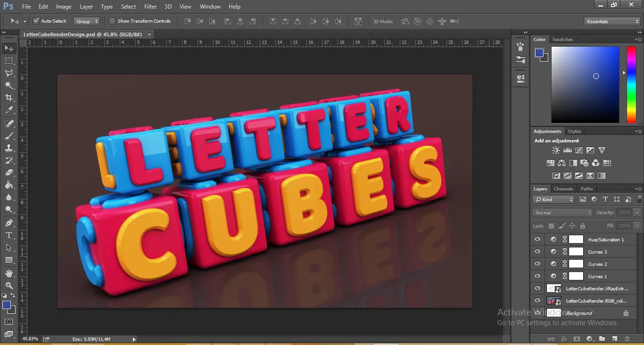Hide the Curves 2 layer

click(x=537, y=264)
